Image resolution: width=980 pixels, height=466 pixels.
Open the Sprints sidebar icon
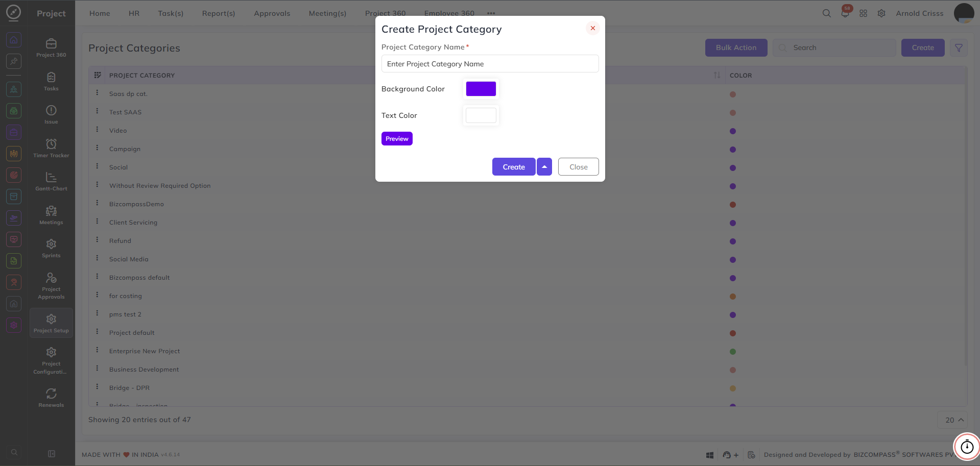click(51, 249)
